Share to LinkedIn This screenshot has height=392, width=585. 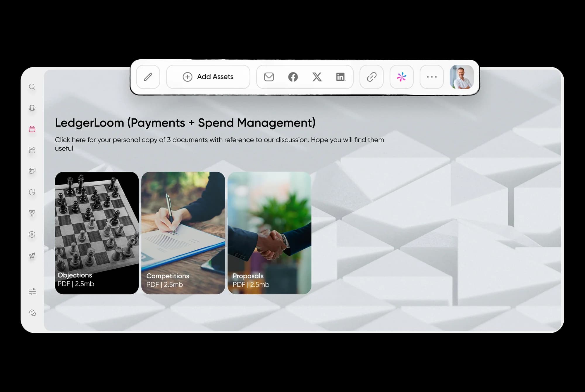tap(340, 77)
